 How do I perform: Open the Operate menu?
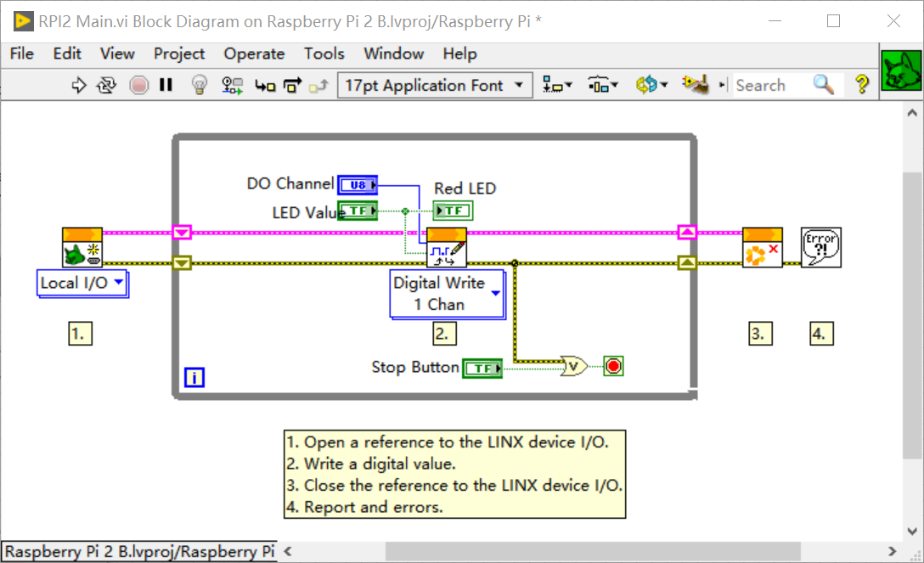(254, 53)
